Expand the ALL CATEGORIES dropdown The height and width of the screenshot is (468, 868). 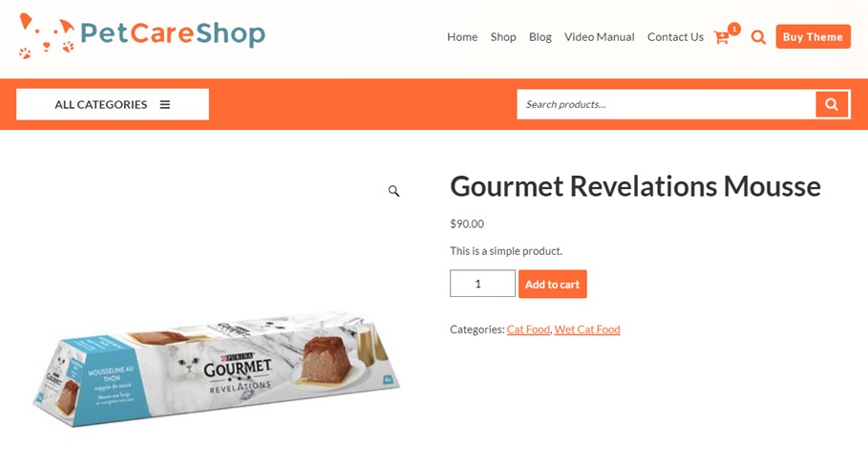(113, 104)
